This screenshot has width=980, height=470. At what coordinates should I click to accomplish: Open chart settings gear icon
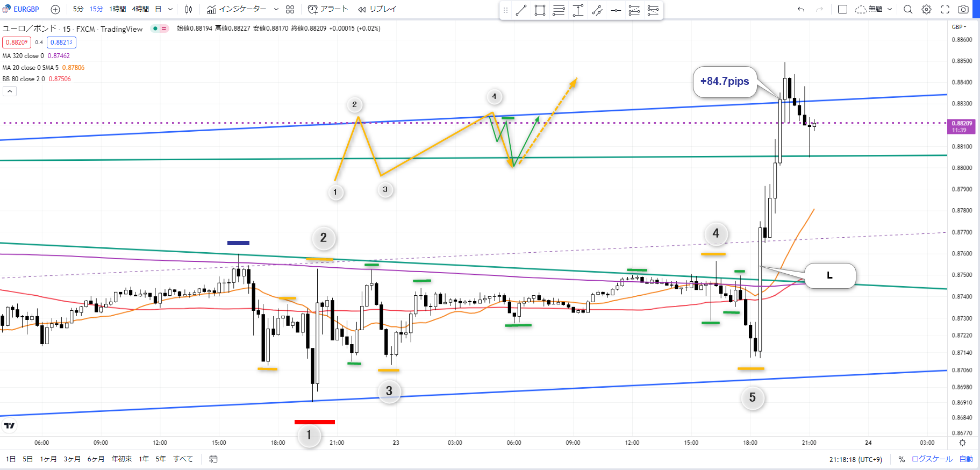click(926, 9)
